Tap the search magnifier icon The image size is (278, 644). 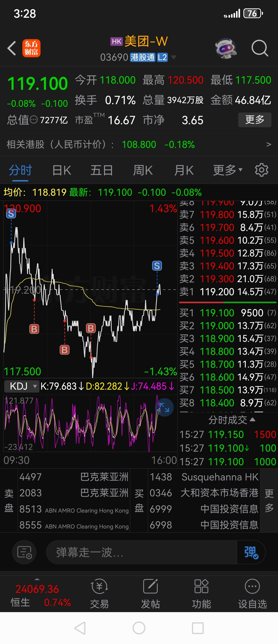click(259, 48)
